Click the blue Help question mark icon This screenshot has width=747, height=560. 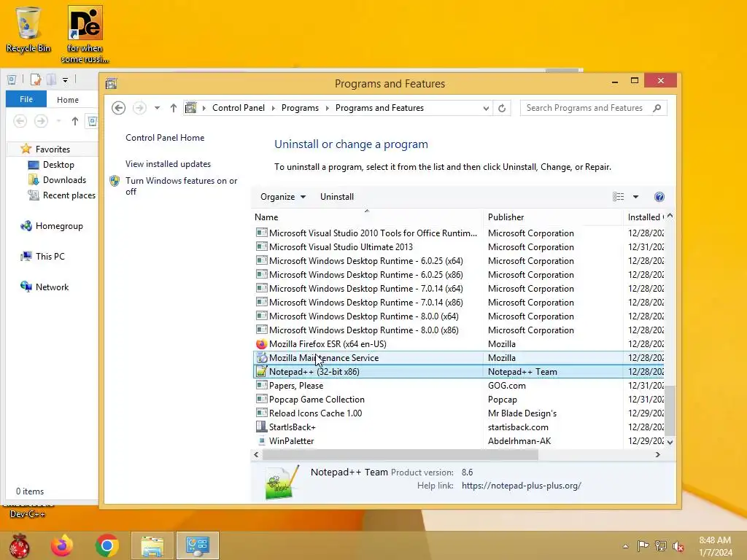point(659,197)
